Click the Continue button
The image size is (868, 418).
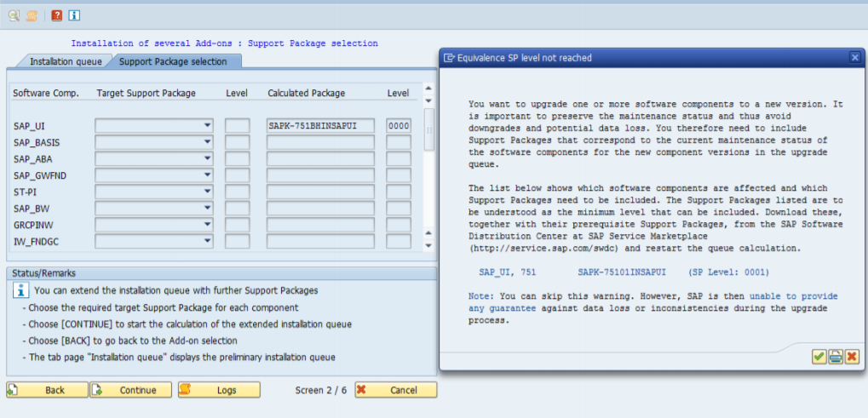[x=130, y=390]
